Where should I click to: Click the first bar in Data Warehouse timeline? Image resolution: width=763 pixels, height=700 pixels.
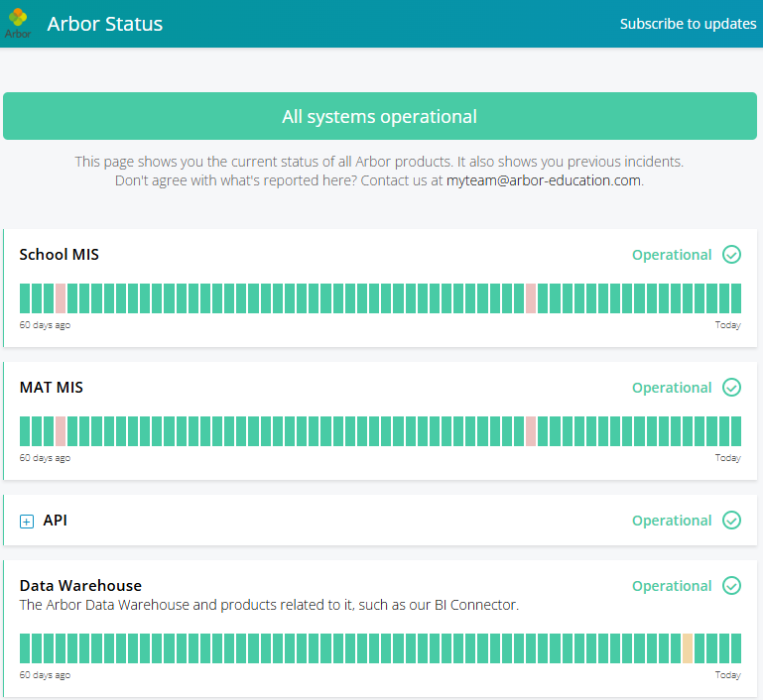(25, 648)
